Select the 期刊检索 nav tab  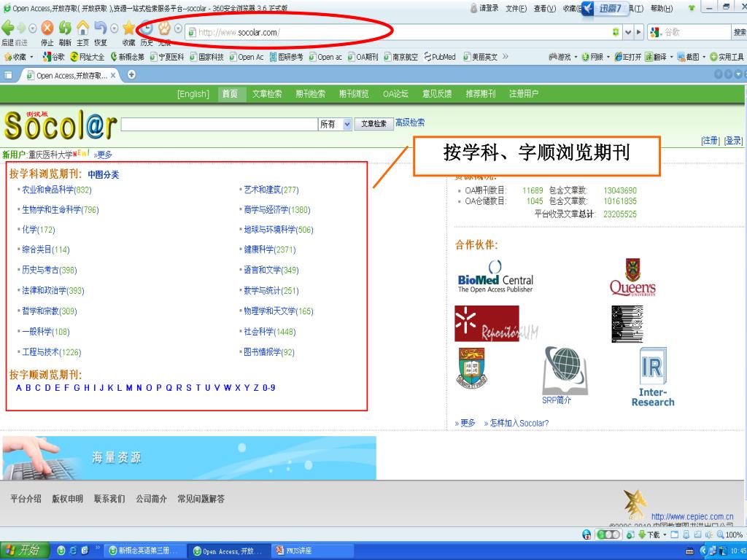point(310,94)
